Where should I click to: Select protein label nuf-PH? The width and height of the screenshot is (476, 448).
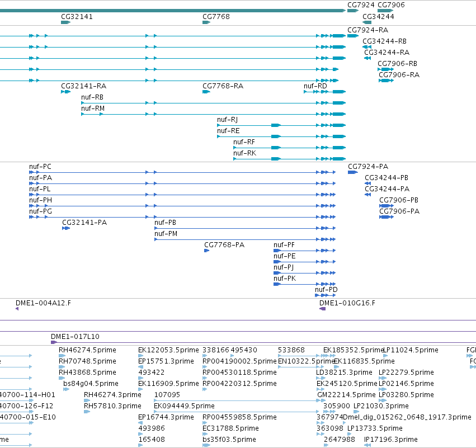pos(41,201)
